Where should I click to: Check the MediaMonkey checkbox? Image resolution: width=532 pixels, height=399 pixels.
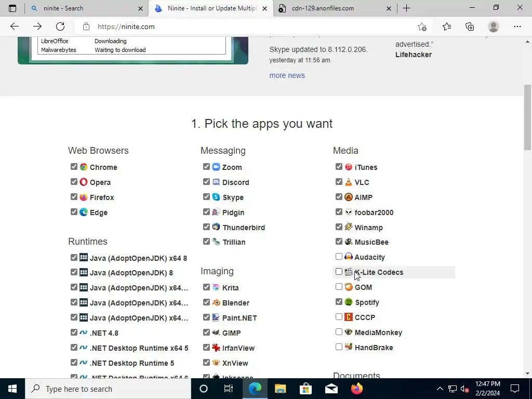[339, 332]
